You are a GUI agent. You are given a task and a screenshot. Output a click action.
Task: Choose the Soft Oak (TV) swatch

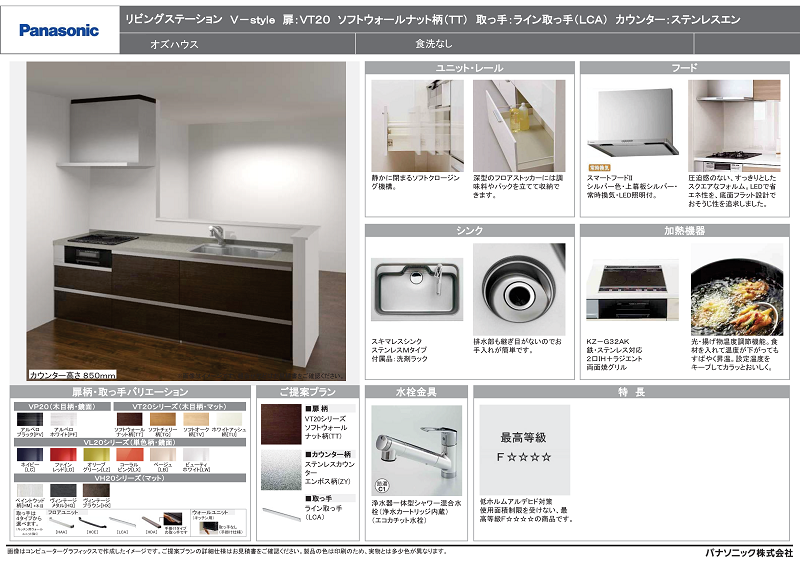[196, 420]
